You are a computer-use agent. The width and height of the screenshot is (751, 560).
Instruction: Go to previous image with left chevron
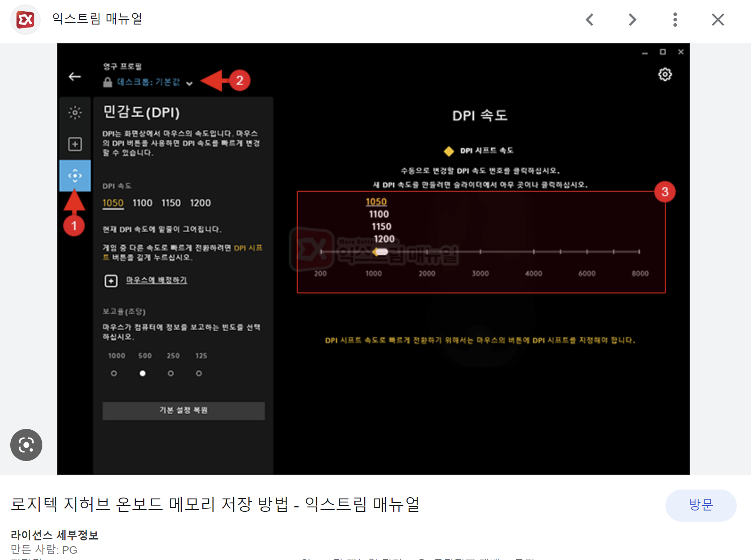tap(590, 20)
